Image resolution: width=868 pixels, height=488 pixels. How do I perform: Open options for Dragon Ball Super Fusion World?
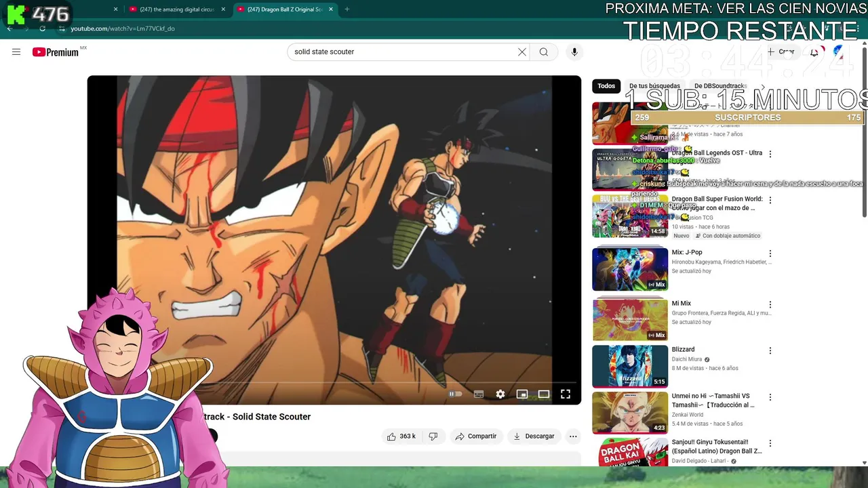(x=770, y=200)
